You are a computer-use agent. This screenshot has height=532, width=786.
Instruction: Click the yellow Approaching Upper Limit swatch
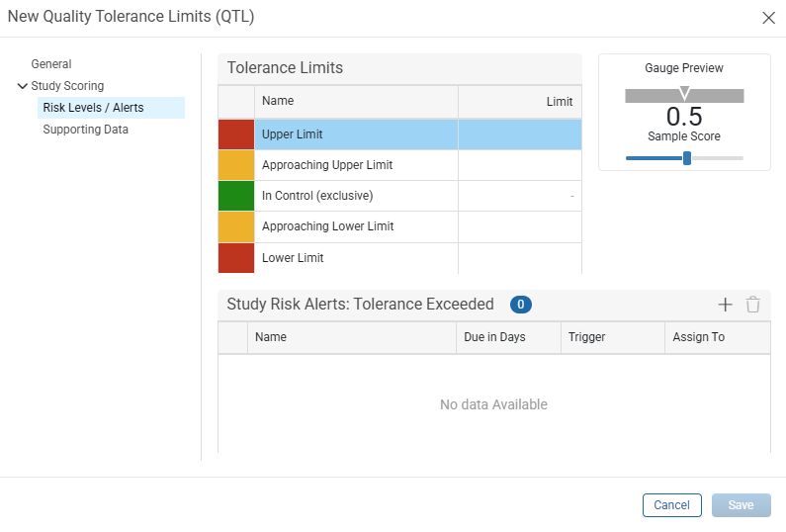[x=236, y=165]
